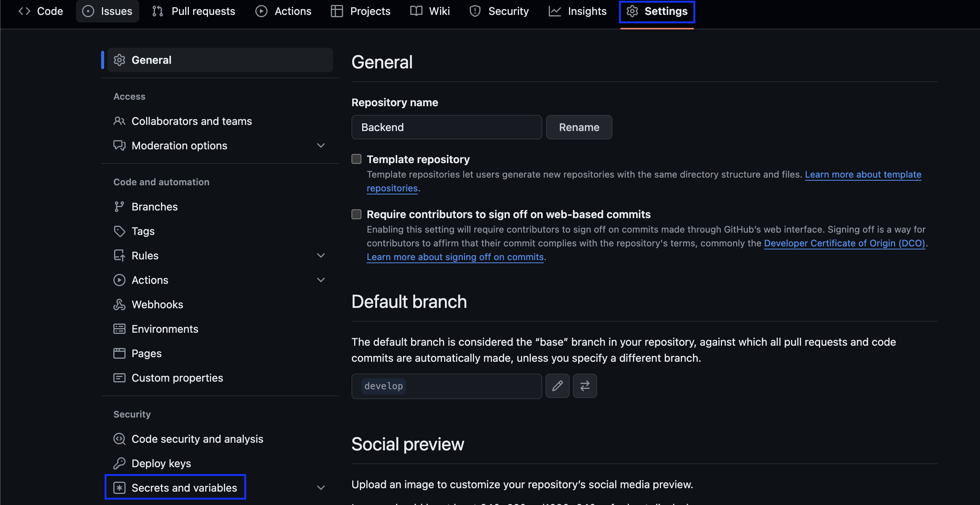Click the Pull requests branch icon
The width and height of the screenshot is (980, 505).
pyautogui.click(x=158, y=11)
